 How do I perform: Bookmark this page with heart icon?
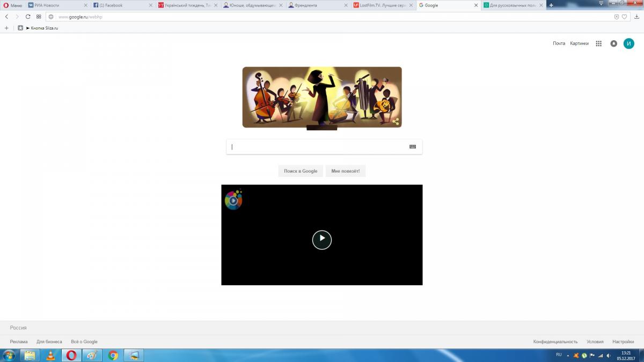point(625,17)
